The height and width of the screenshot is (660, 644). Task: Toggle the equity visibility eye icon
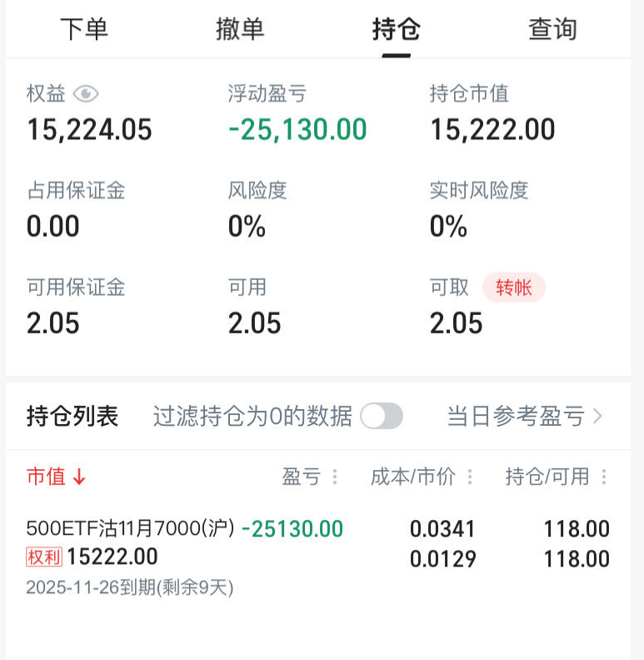86,94
